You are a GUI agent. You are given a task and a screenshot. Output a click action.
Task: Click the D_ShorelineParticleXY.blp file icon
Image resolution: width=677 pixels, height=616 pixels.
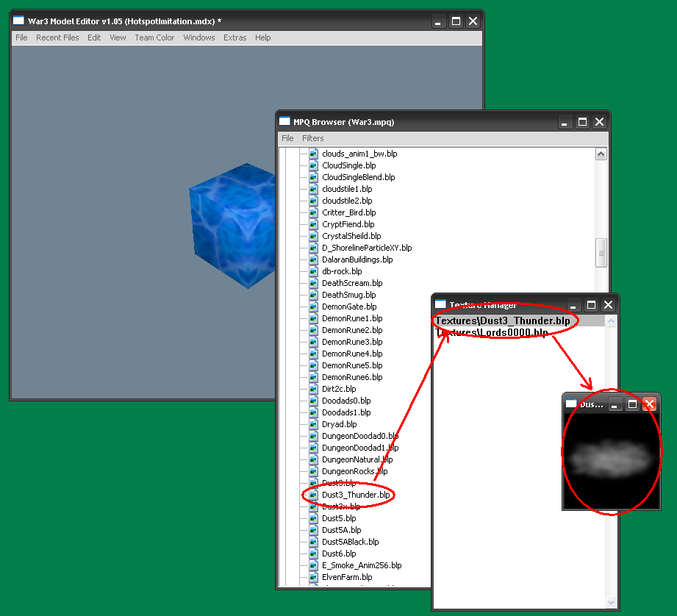314,248
